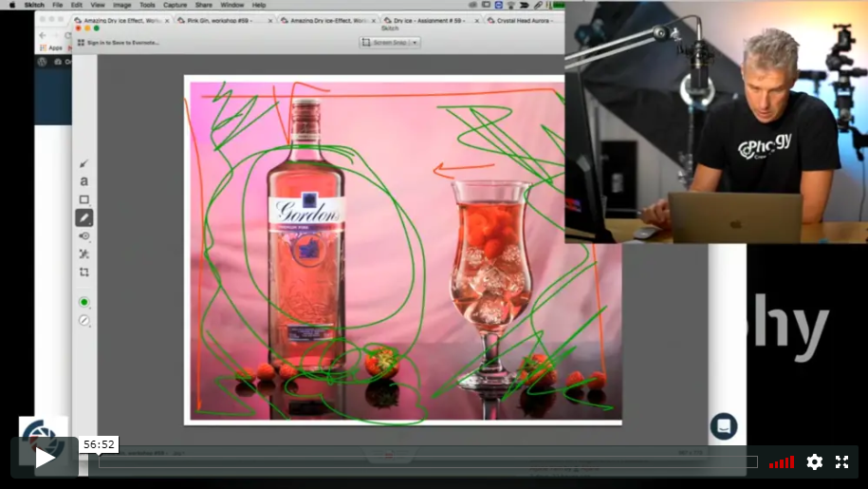Select the Arrow tool in Skitch
This screenshot has width=868, height=489.
pyautogui.click(x=84, y=163)
